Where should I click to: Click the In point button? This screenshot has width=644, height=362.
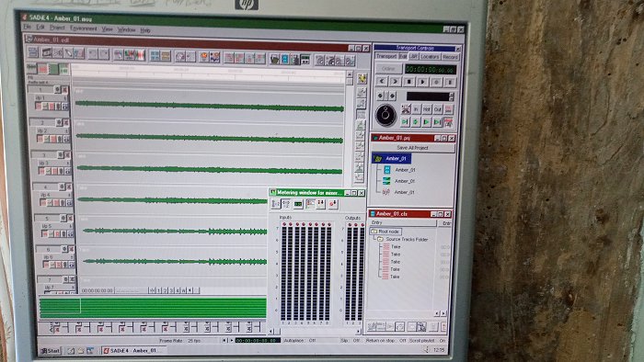coord(416,109)
